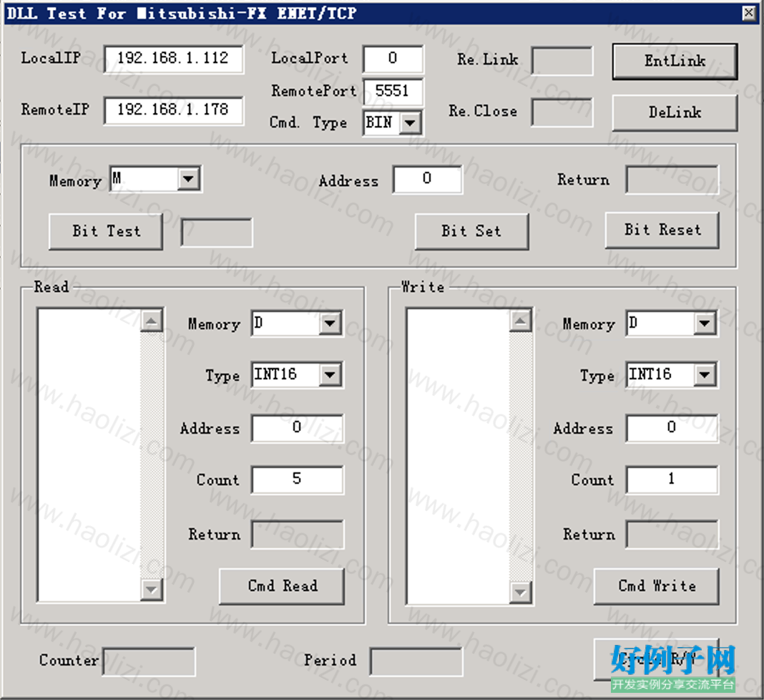
Task: Open Write section Type INT16 dropdown
Action: click(x=705, y=374)
